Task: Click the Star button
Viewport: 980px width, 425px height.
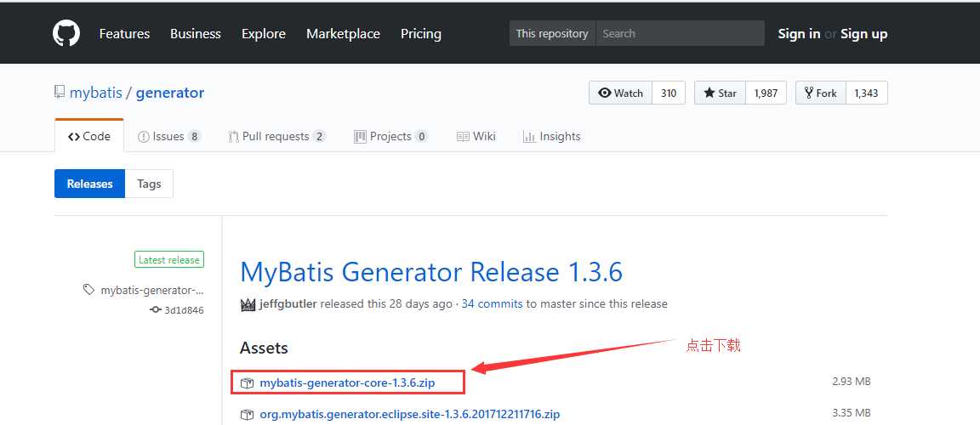Action: [720, 93]
